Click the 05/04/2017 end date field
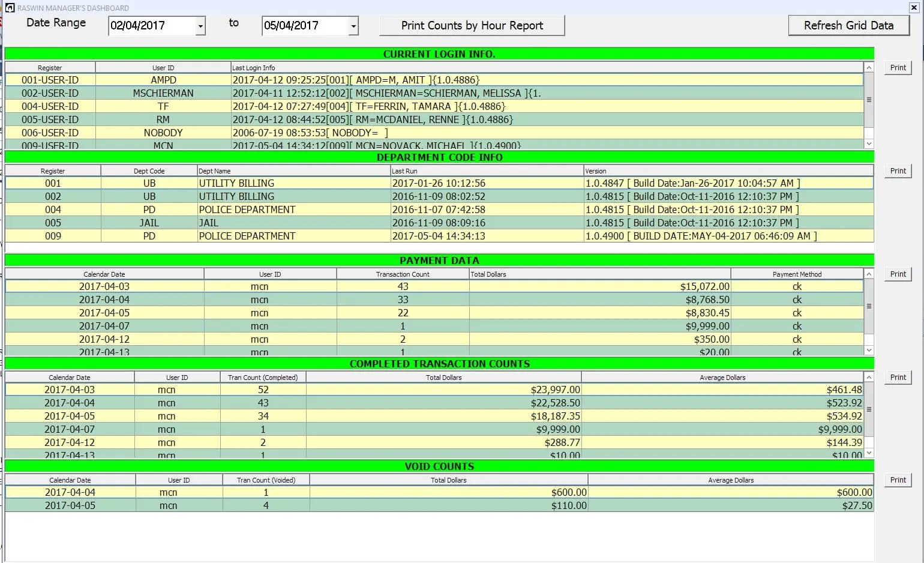This screenshot has height=563, width=924. coord(305,26)
